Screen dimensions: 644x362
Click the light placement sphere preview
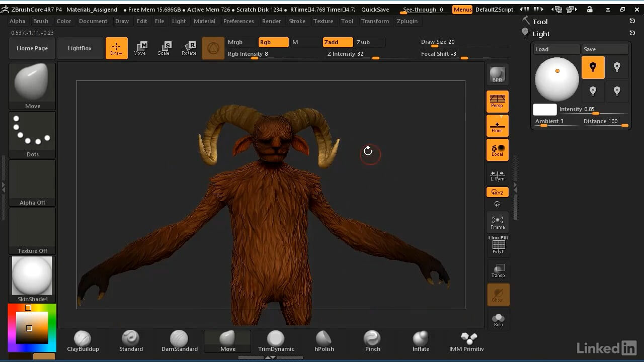tap(557, 79)
